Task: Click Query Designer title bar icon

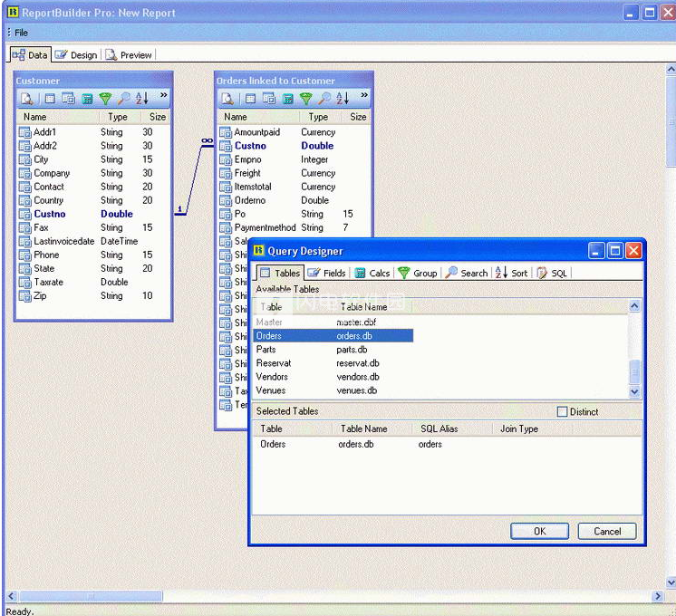Action: pyautogui.click(x=258, y=250)
